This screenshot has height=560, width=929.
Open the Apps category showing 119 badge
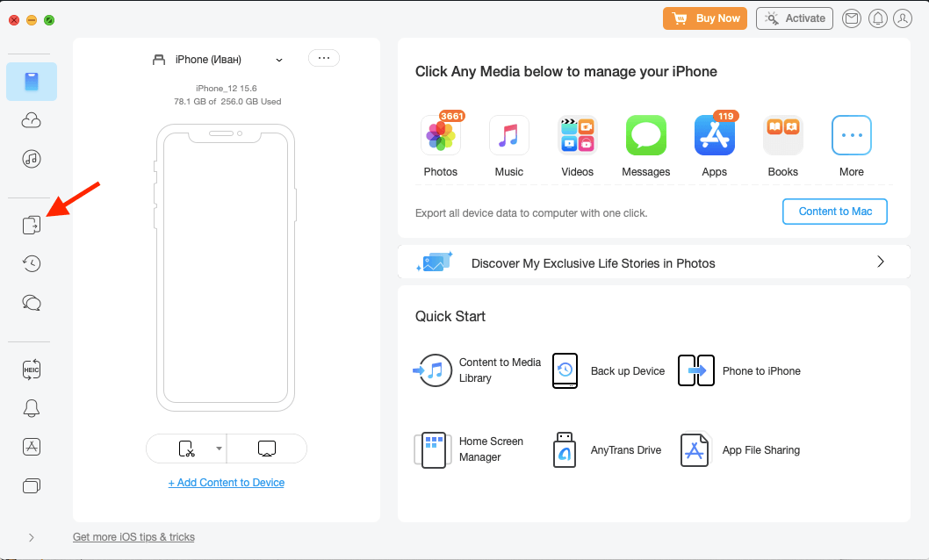714,135
